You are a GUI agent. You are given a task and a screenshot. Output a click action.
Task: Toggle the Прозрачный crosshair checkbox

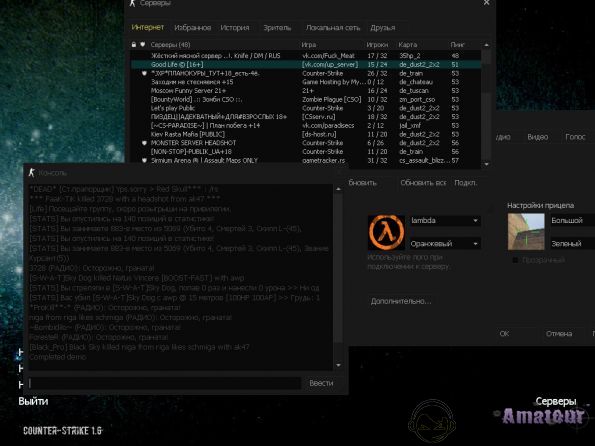515,260
